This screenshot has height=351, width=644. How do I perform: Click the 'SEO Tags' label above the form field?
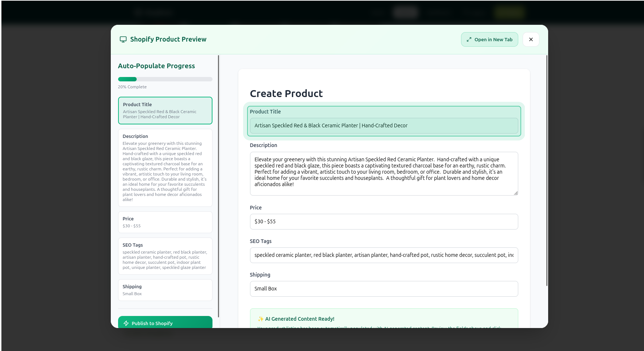261,241
